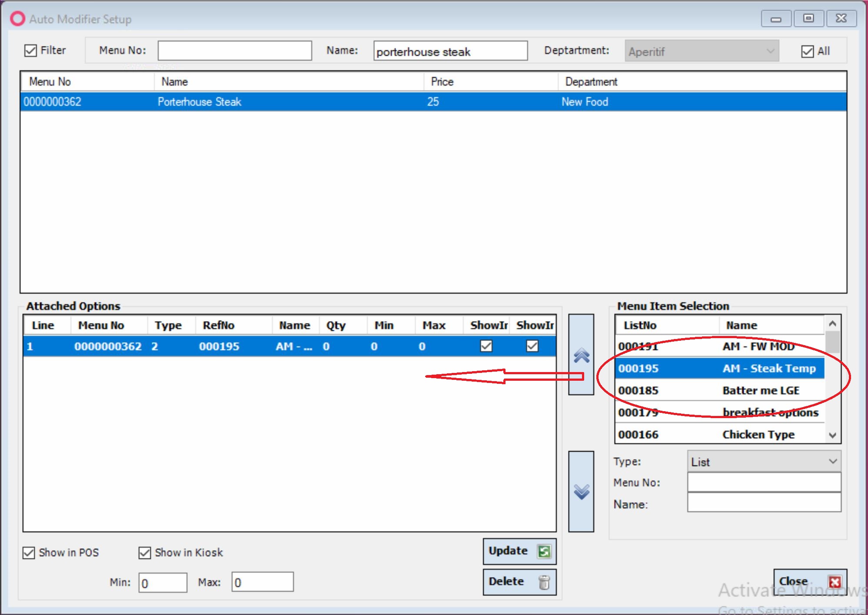Screen dimensions: 868x615
Task: Click the Min value input field
Action: pyautogui.click(x=163, y=582)
